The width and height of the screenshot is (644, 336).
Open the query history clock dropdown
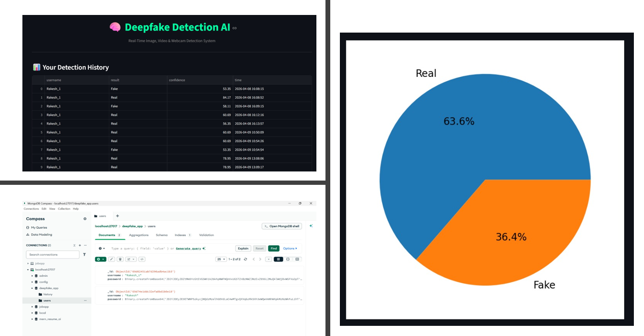[102, 248]
